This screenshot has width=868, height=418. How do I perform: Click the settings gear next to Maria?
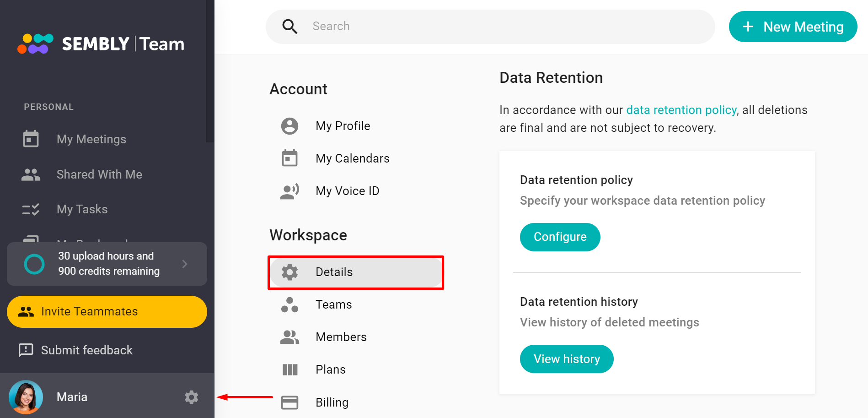coord(192,397)
